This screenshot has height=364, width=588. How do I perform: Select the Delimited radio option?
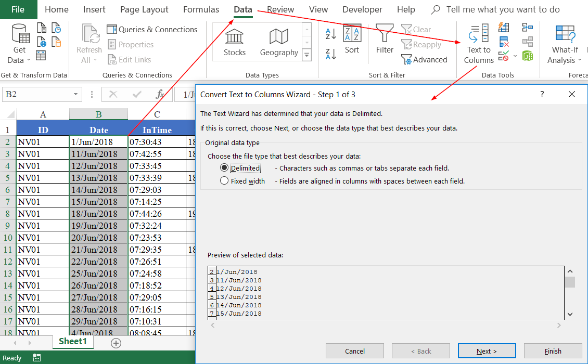224,167
